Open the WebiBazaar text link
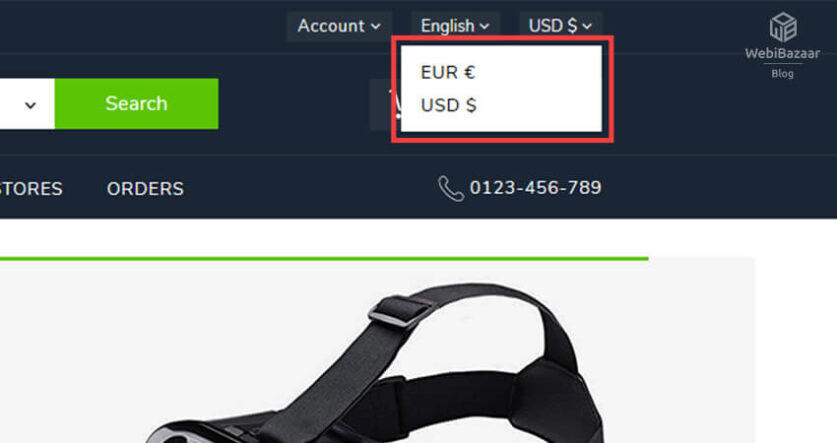The width and height of the screenshot is (837, 443). pyautogui.click(x=783, y=53)
